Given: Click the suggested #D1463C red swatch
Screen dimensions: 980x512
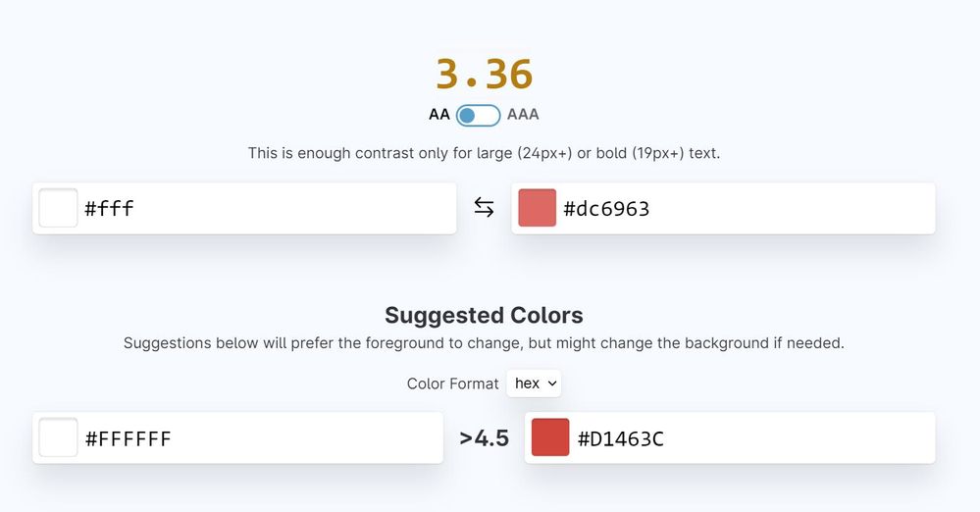Looking at the screenshot, I should [550, 437].
